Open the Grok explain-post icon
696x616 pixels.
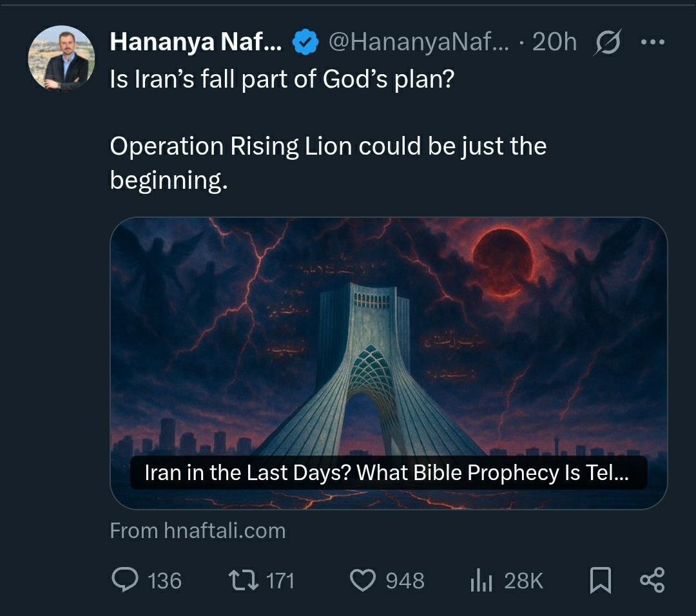607,43
